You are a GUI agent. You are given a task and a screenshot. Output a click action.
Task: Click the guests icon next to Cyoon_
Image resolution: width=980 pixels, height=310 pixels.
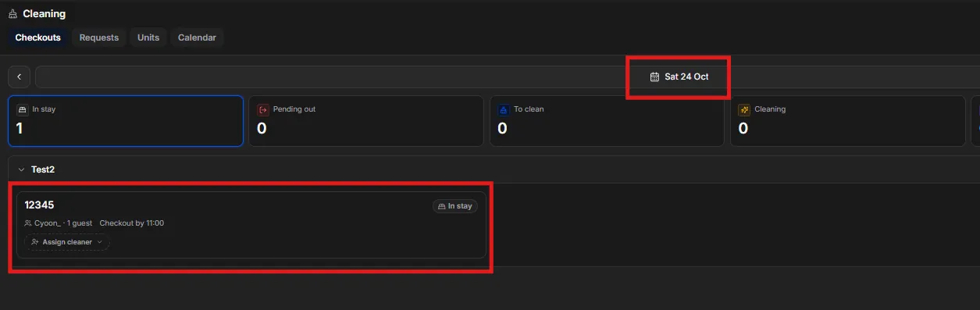click(x=28, y=223)
